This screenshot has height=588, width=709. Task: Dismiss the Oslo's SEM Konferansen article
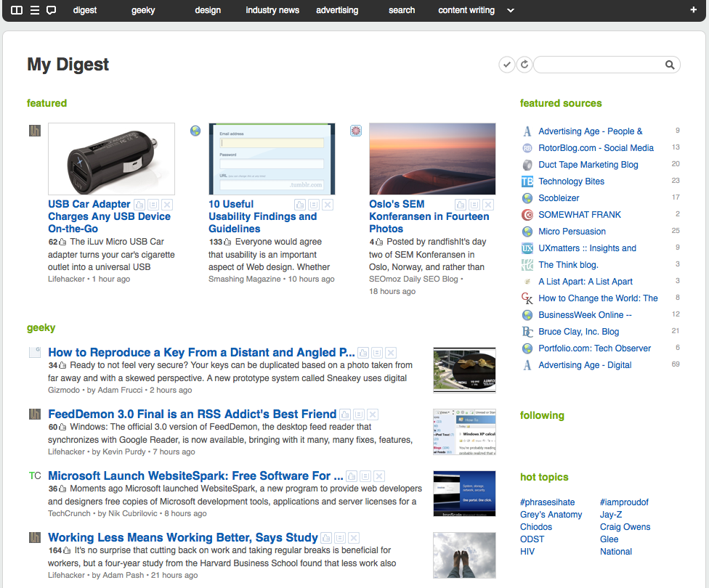(x=488, y=205)
